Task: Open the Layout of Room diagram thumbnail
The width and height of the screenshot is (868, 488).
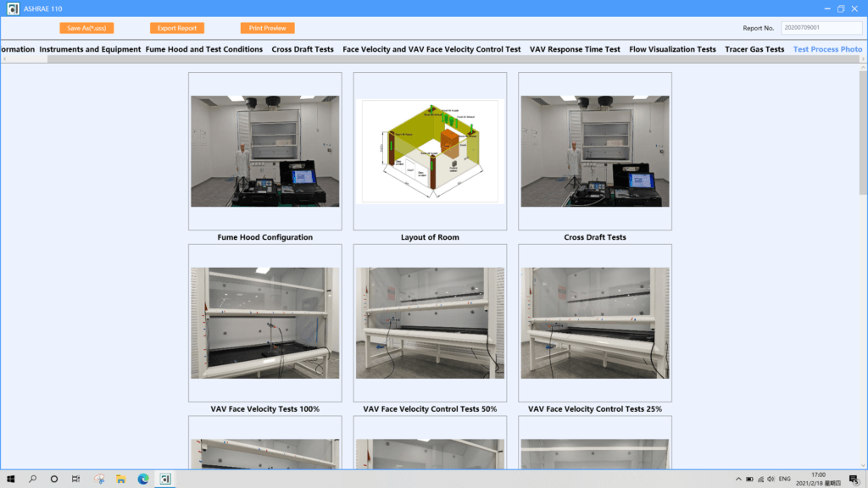Action: [x=430, y=151]
